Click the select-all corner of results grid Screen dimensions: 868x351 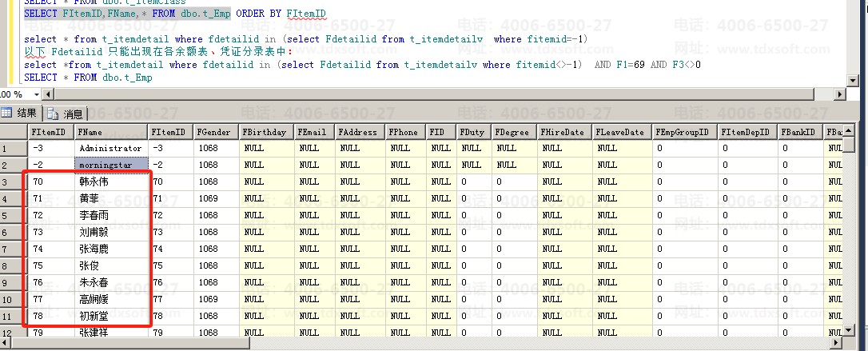point(14,132)
